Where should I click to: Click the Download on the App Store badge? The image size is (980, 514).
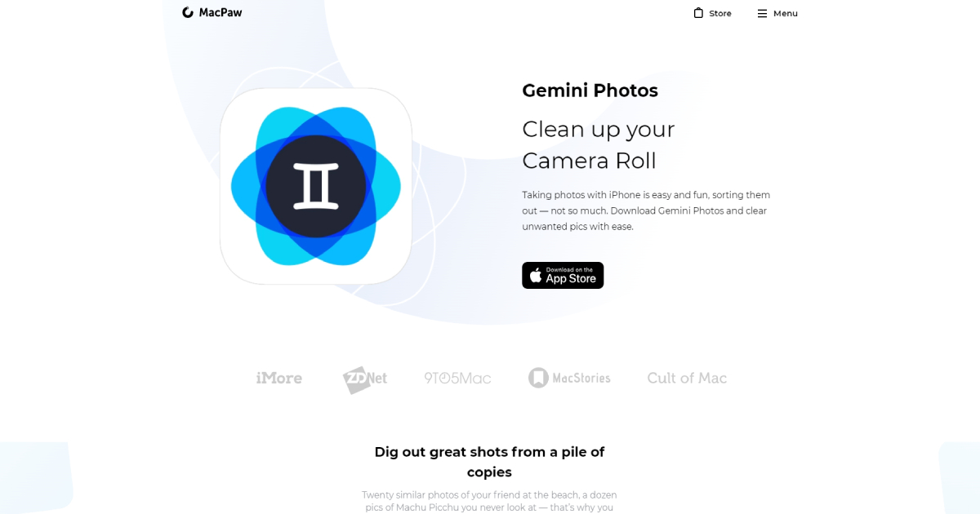[563, 275]
